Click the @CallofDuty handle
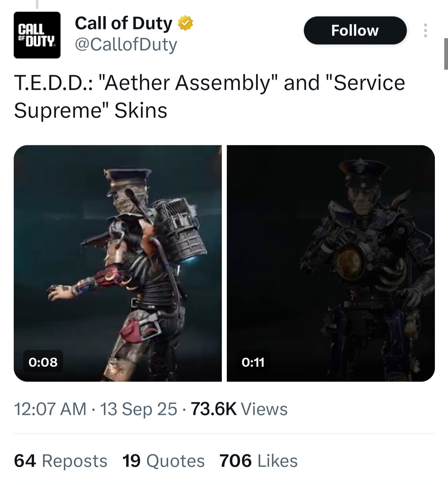 [x=126, y=45]
